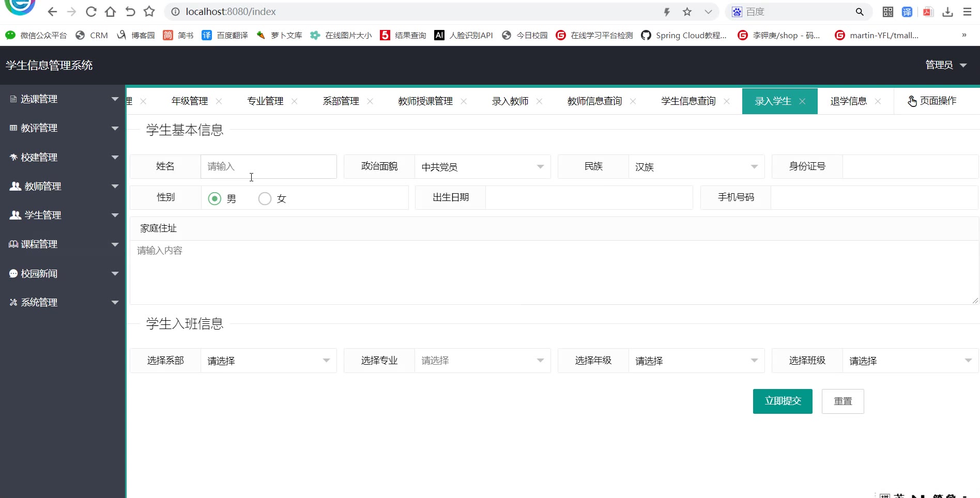Expand 选课管理 sidebar menu

point(63,99)
